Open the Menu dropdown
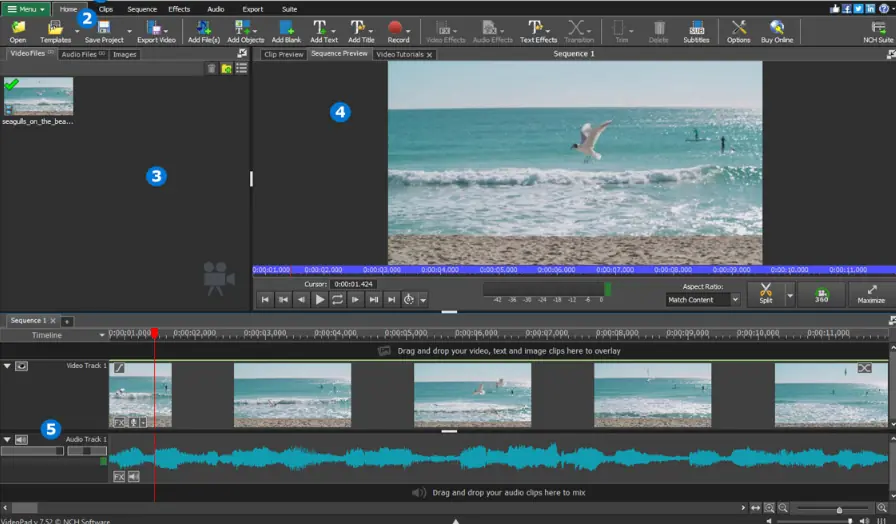Viewport: 896px width, 524px height. tap(26, 9)
